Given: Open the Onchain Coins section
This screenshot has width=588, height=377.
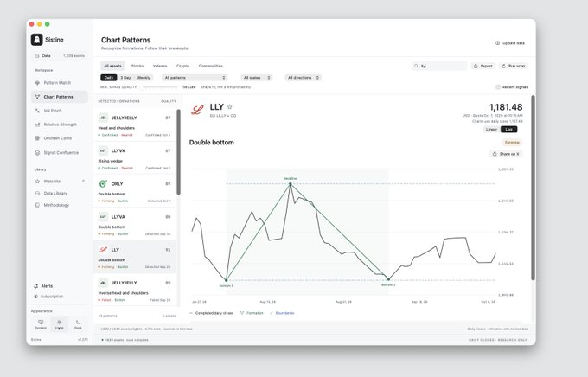Looking at the screenshot, I should (x=60, y=138).
